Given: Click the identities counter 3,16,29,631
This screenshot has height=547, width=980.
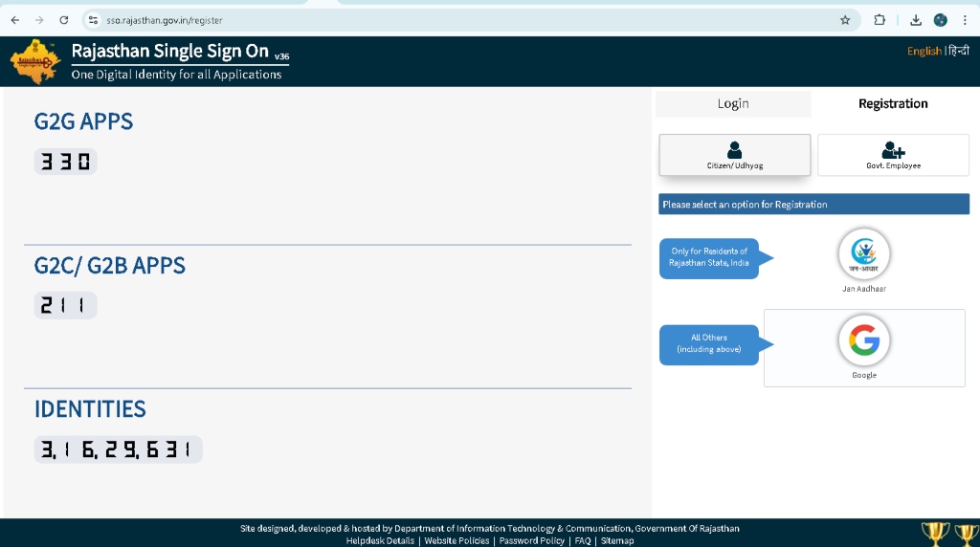Looking at the screenshot, I should (x=118, y=449).
